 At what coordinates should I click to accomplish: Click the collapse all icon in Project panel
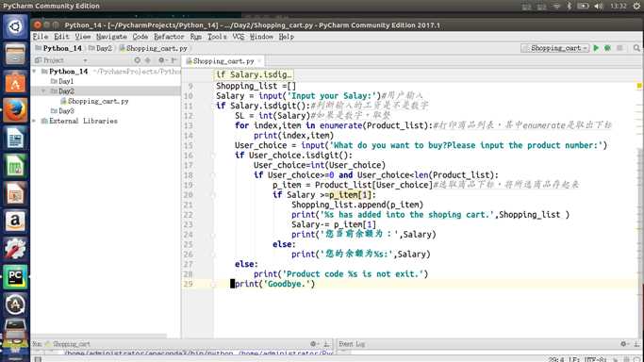pyautogui.click(x=148, y=60)
